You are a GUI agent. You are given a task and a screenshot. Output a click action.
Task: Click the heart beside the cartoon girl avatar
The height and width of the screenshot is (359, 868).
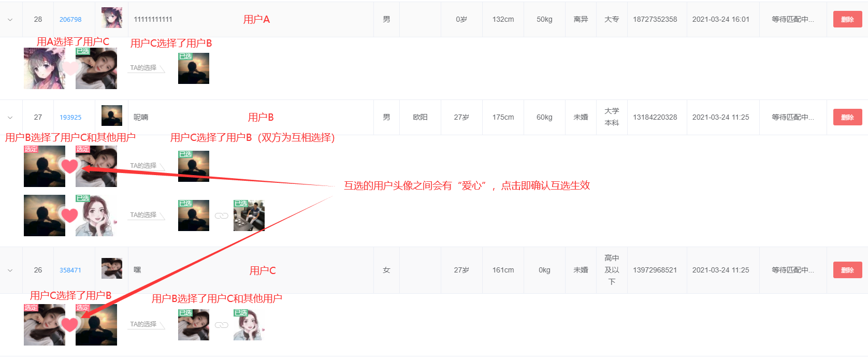70,216
